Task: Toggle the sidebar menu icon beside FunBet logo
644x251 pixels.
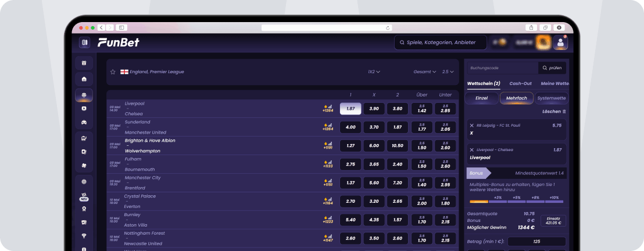Action: 84,42
